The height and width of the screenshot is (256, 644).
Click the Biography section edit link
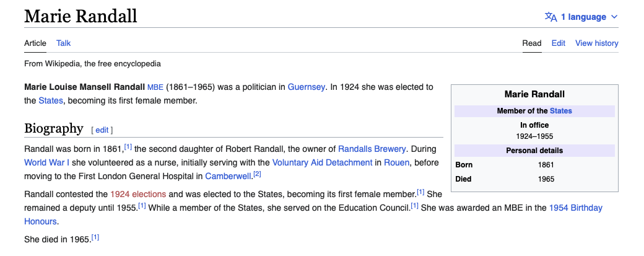coord(102,130)
